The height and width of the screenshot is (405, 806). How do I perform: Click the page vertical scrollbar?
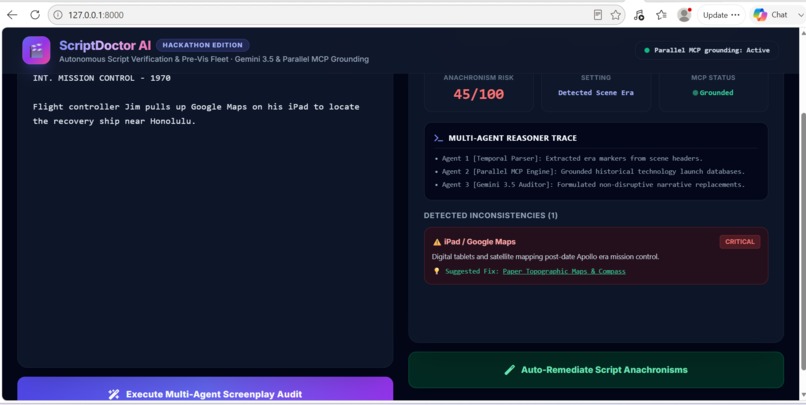click(801, 240)
